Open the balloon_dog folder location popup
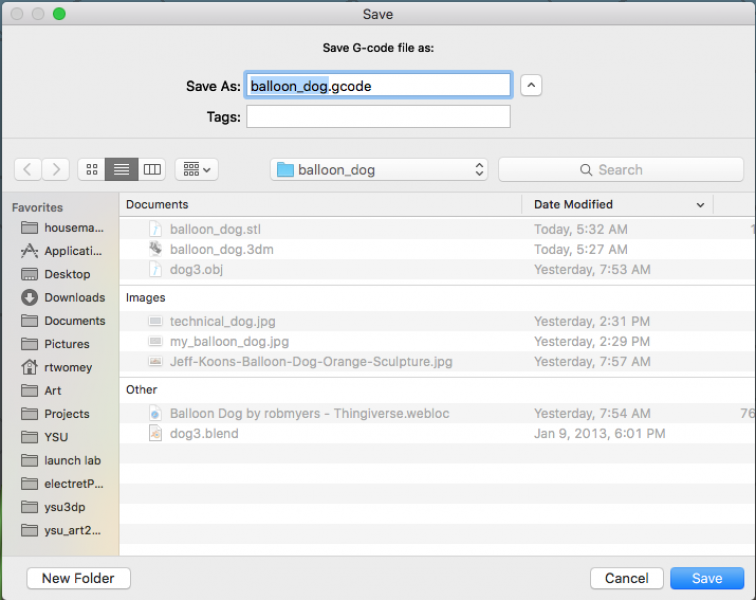 click(x=379, y=170)
